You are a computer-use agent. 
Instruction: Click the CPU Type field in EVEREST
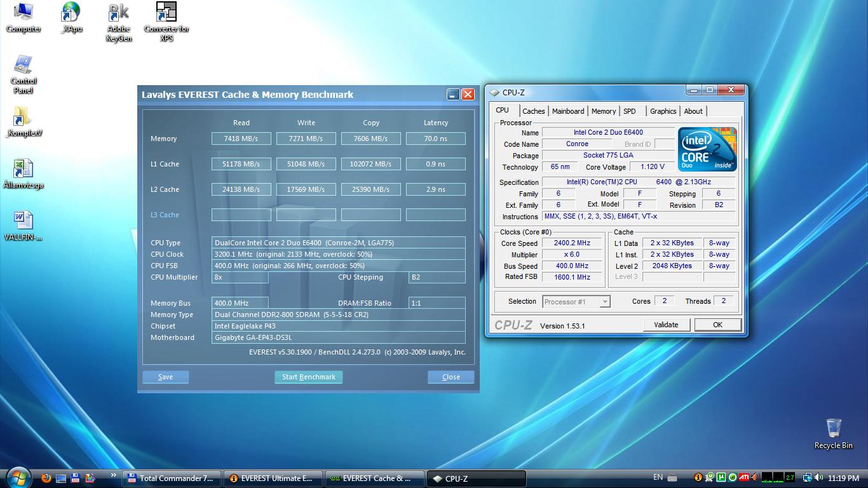[339, 243]
